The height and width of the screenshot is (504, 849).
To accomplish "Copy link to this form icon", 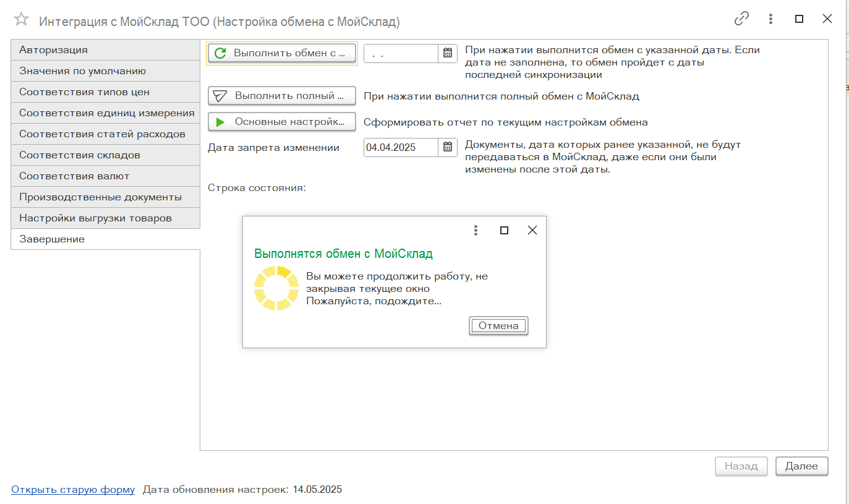I will click(x=741, y=19).
